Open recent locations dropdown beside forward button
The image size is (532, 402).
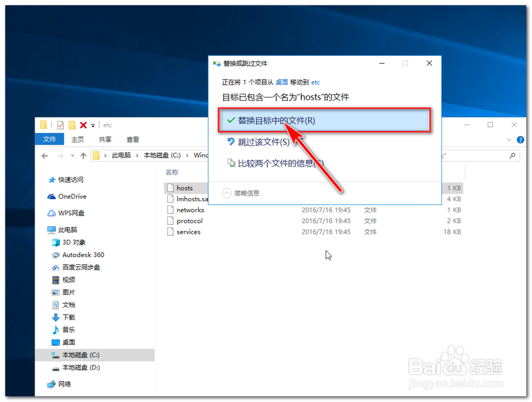[x=72, y=155]
